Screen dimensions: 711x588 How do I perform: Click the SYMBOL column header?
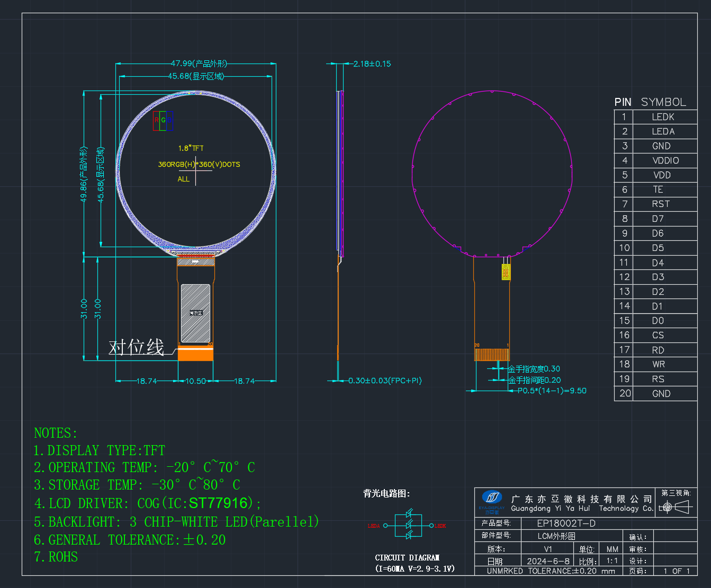663,102
